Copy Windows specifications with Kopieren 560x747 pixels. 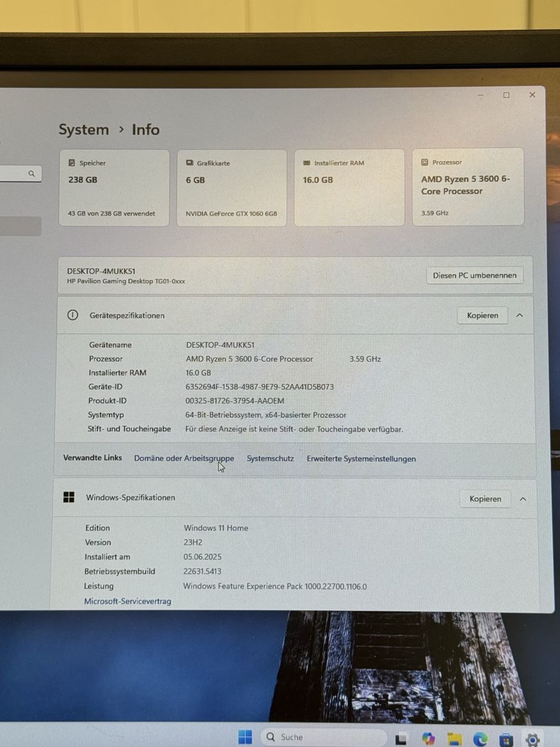[x=485, y=499]
